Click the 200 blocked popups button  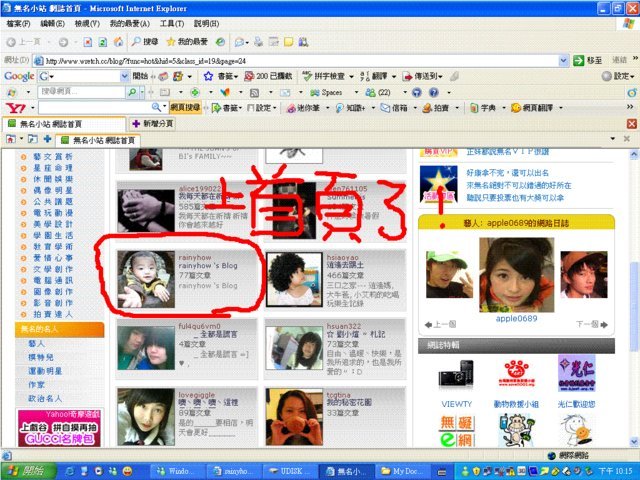pos(268,76)
